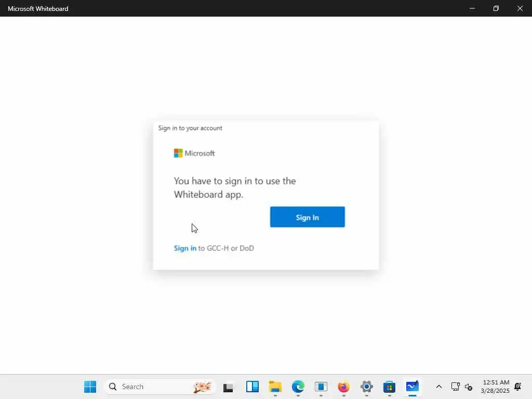Open the notifications bell icon
Viewport: 532px width, 399px height.
(518, 387)
